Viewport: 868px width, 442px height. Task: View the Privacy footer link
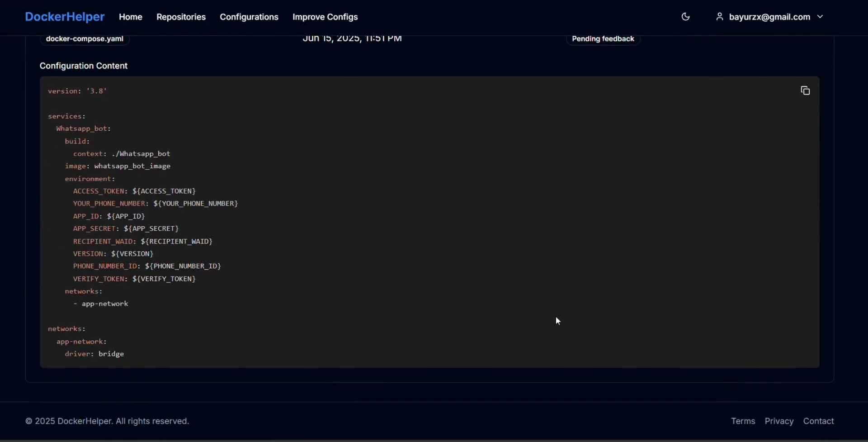coord(779,421)
